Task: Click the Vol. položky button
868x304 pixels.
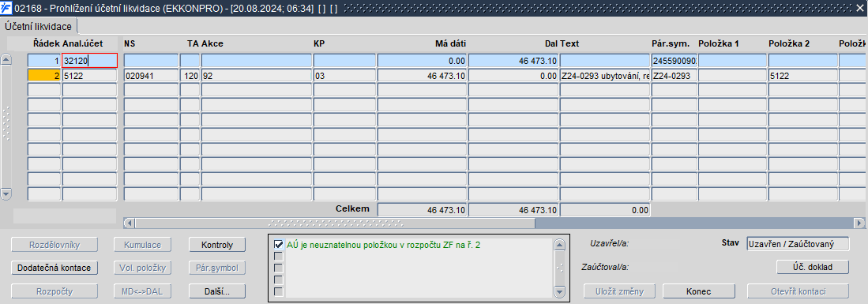Action: pyautogui.click(x=143, y=268)
